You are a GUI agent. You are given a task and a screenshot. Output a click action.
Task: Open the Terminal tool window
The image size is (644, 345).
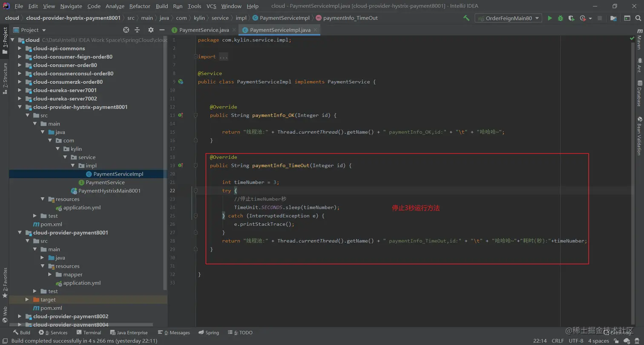coord(89,333)
